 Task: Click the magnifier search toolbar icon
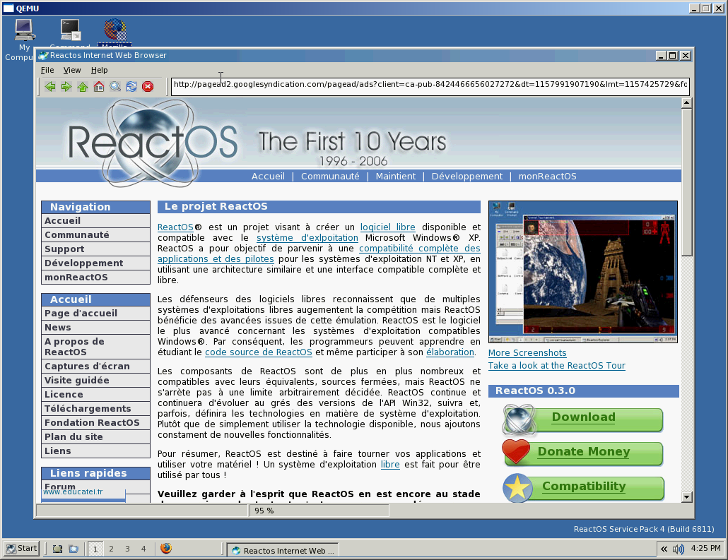pyautogui.click(x=115, y=86)
